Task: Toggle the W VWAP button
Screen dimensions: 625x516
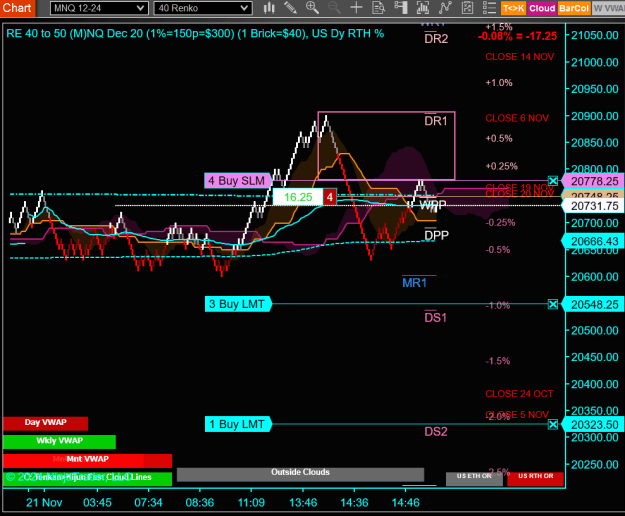Action: point(608,8)
